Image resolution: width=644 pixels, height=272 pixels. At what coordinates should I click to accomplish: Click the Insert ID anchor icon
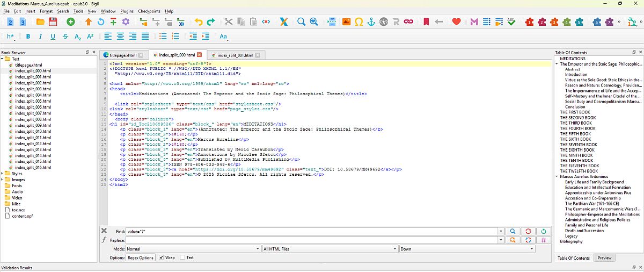[x=371, y=22]
